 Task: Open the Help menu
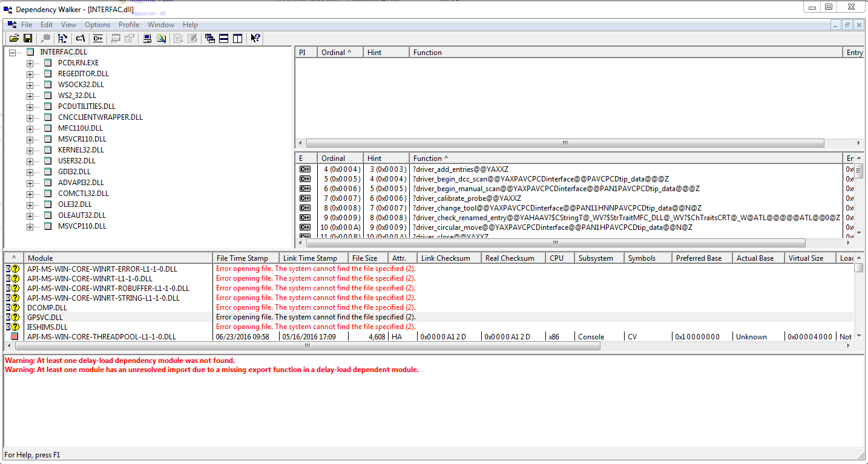pos(190,25)
